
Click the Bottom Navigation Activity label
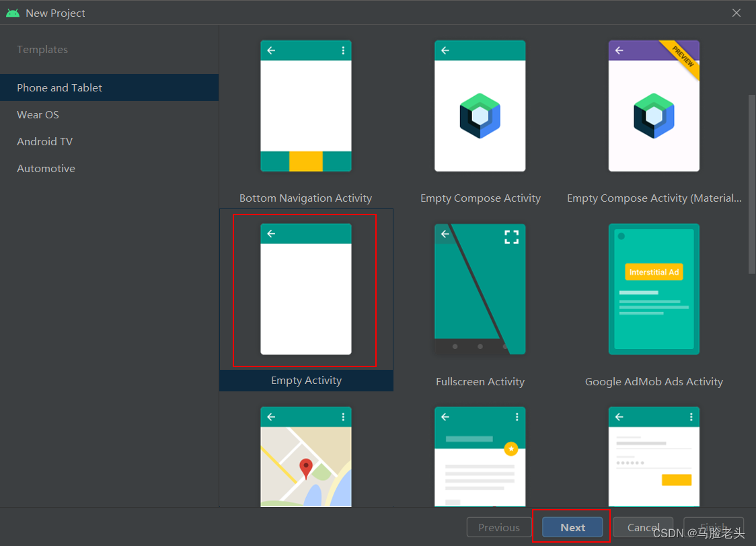(x=305, y=198)
